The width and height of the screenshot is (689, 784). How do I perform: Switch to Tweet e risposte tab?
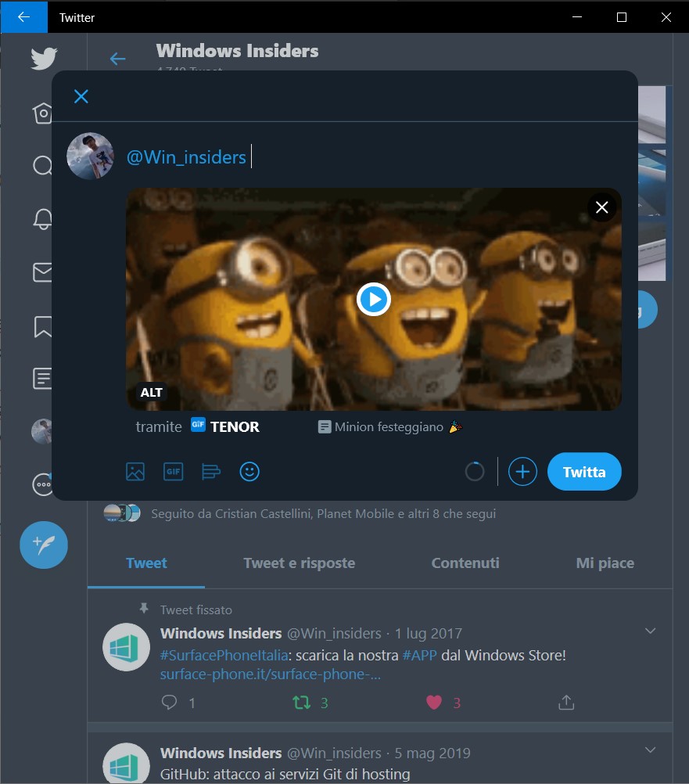(300, 563)
